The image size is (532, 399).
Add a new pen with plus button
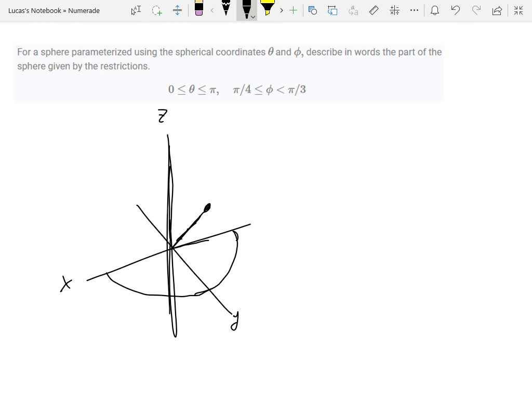click(294, 10)
